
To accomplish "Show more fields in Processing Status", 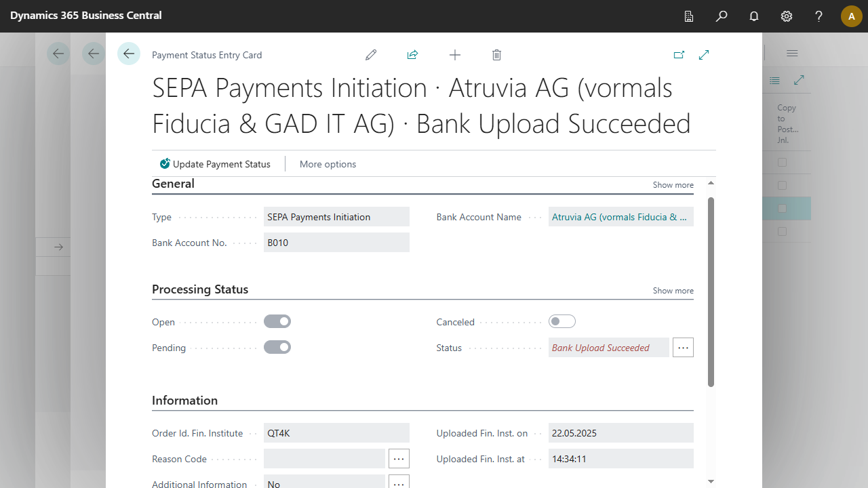I will [673, 291].
